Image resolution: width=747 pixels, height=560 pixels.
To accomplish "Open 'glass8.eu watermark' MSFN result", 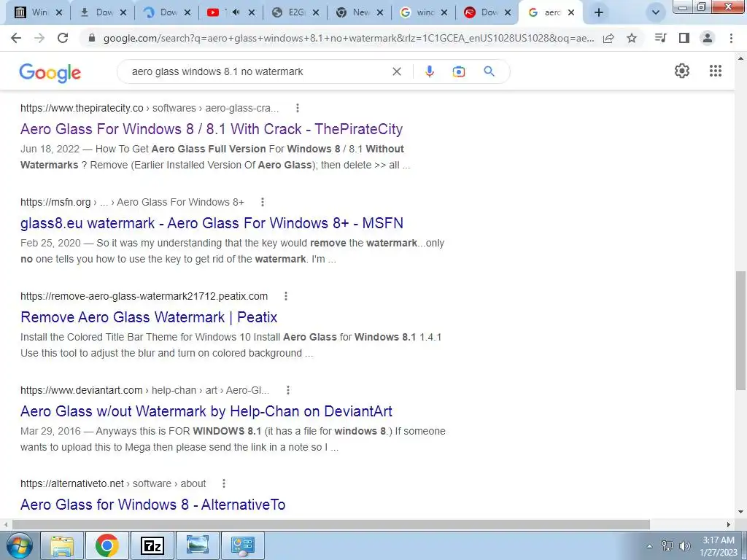I will tap(212, 223).
